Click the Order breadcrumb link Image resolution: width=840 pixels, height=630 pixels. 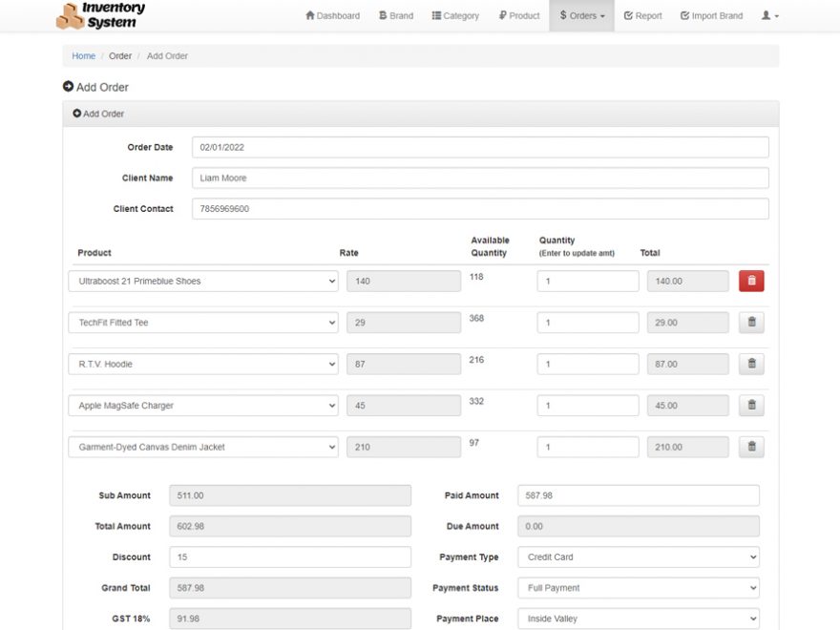click(119, 55)
